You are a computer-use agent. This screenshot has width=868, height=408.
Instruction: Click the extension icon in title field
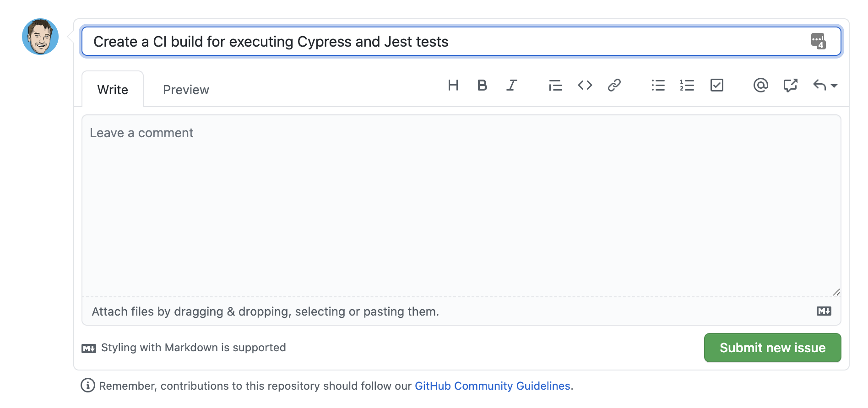tap(818, 41)
